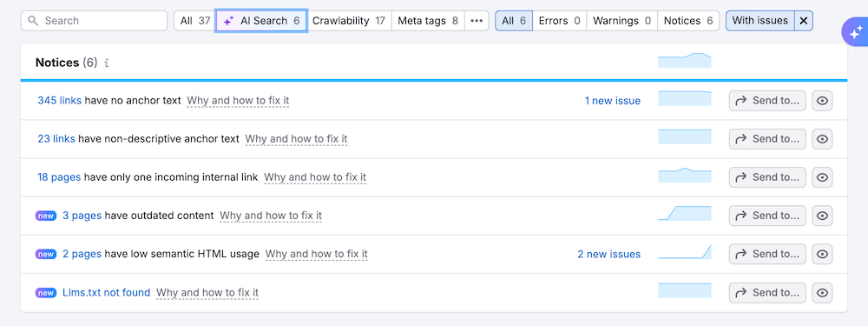Viewport: 868px width, 326px height.
Task: Open the 18 pages issue link
Action: [59, 177]
